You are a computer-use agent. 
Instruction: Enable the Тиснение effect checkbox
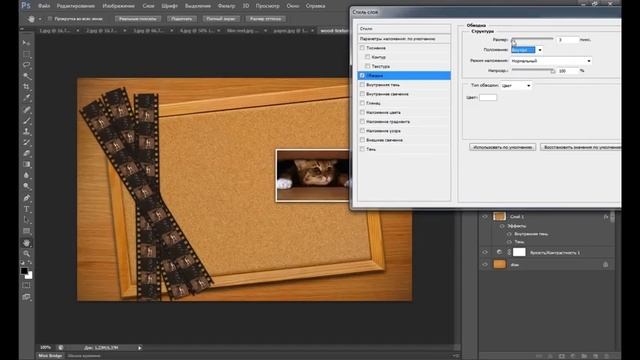[362, 48]
